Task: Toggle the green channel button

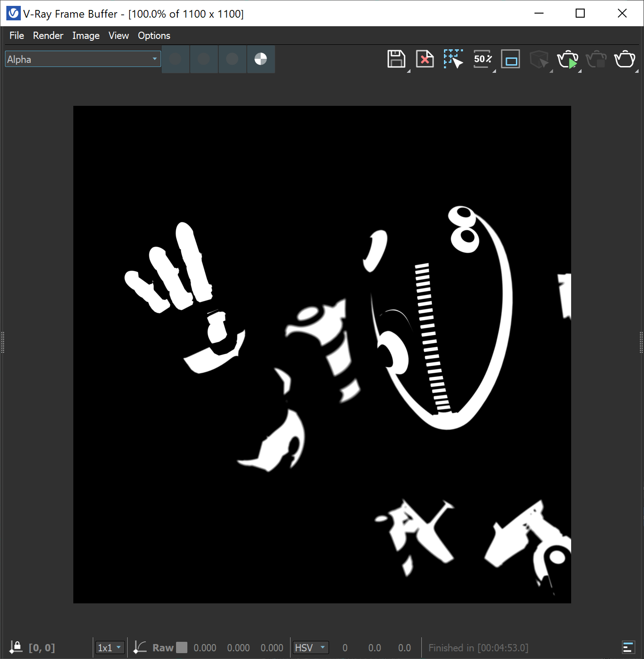Action: [x=204, y=59]
